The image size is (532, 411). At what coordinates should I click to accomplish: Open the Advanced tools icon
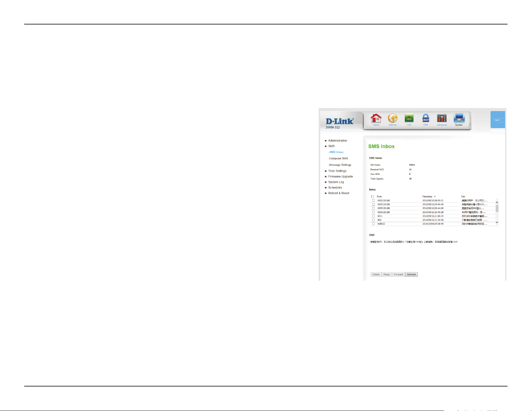pos(442,118)
